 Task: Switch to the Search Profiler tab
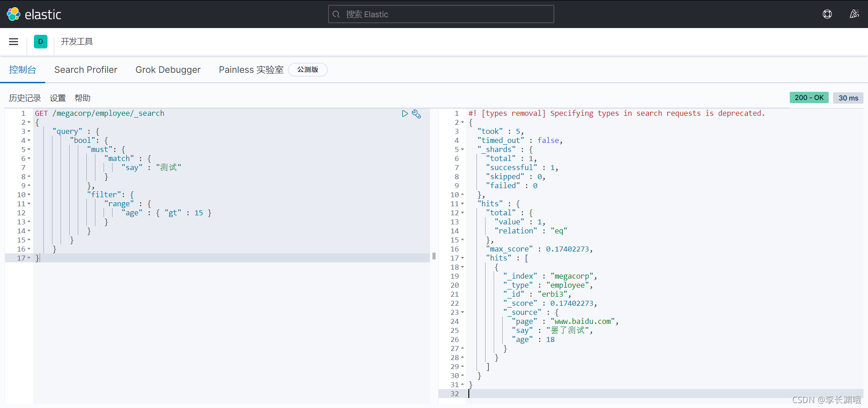point(86,70)
